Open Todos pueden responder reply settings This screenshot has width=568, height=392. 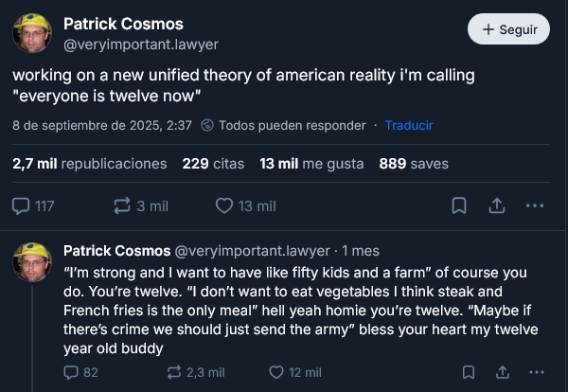pyautogui.click(x=283, y=125)
